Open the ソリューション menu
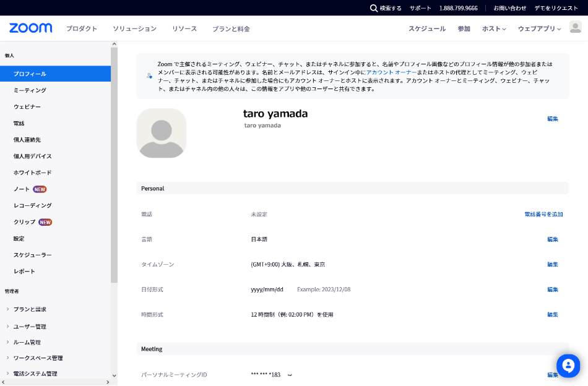This screenshot has width=588, height=386. [x=135, y=29]
